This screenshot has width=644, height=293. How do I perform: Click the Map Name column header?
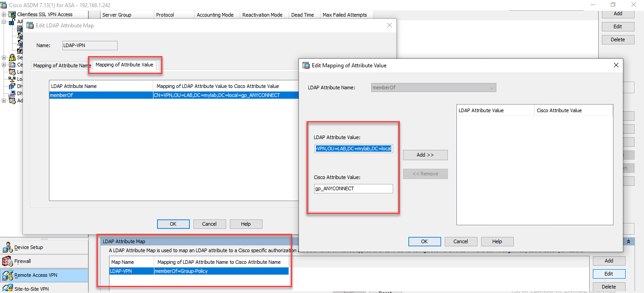131,262
